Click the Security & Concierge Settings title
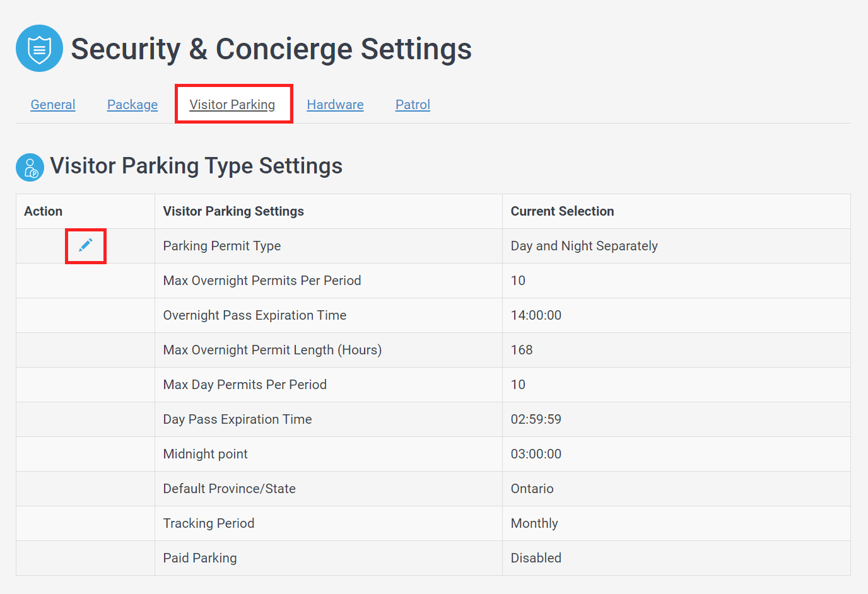The width and height of the screenshot is (868, 594). tap(271, 49)
